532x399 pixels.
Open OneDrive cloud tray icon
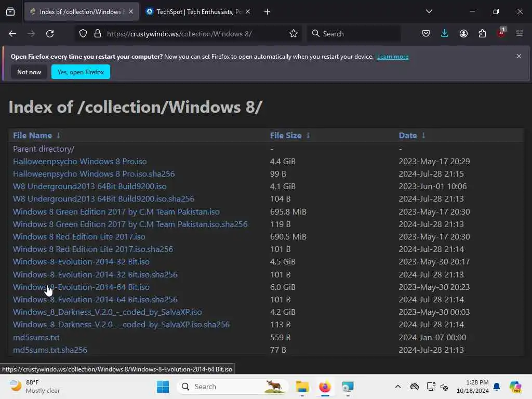[x=414, y=387]
